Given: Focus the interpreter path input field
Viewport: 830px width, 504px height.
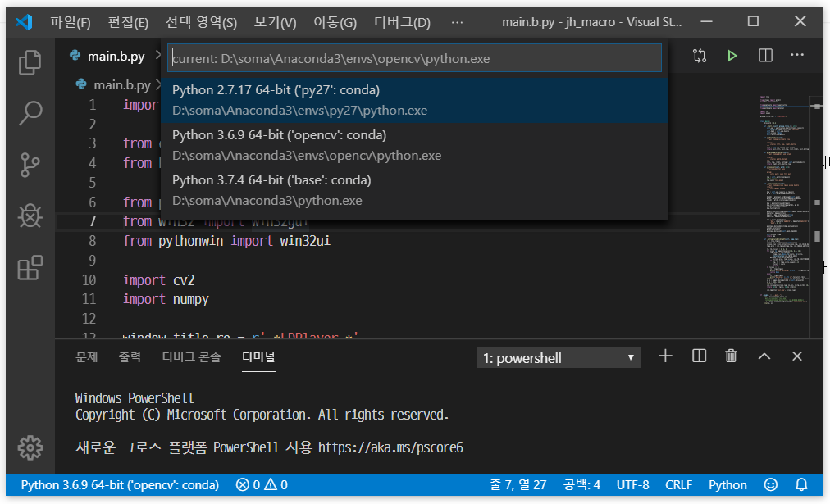Looking at the screenshot, I should coord(414,58).
